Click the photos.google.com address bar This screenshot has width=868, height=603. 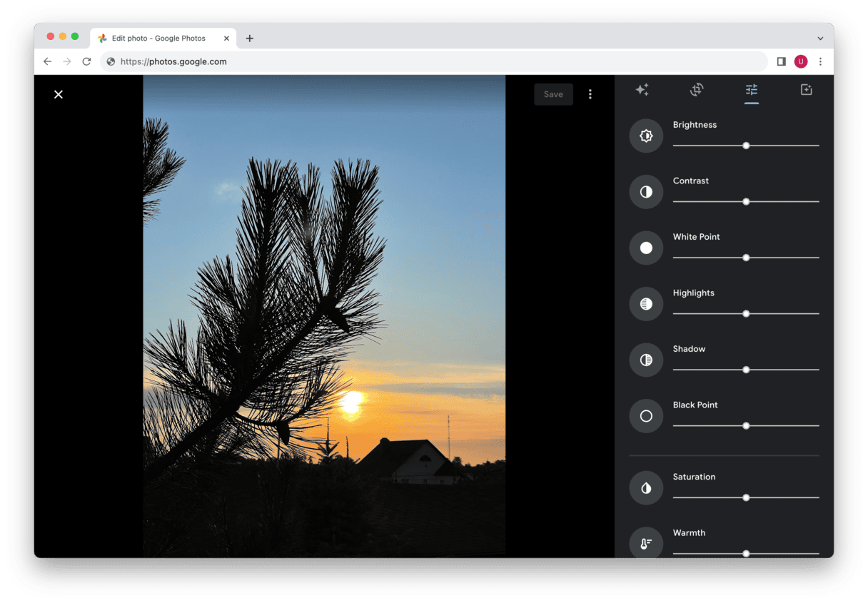tap(428, 61)
